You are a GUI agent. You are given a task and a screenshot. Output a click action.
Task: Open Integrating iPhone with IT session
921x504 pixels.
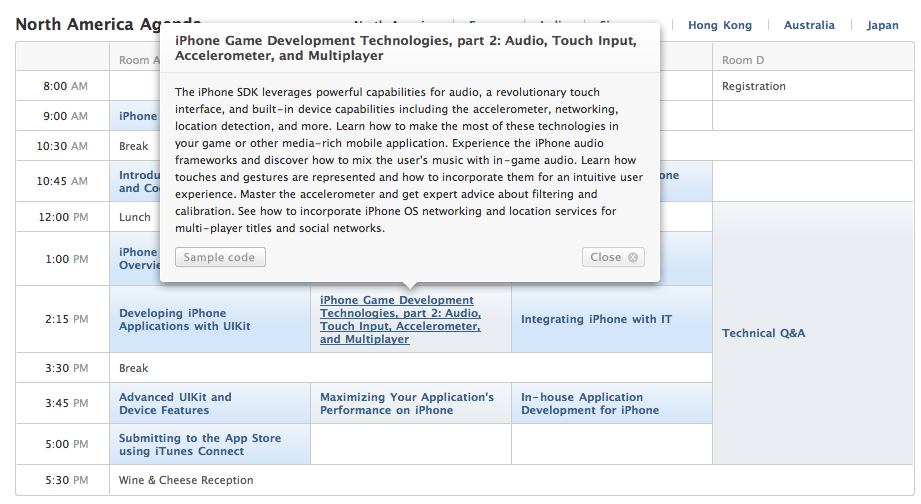(596, 319)
